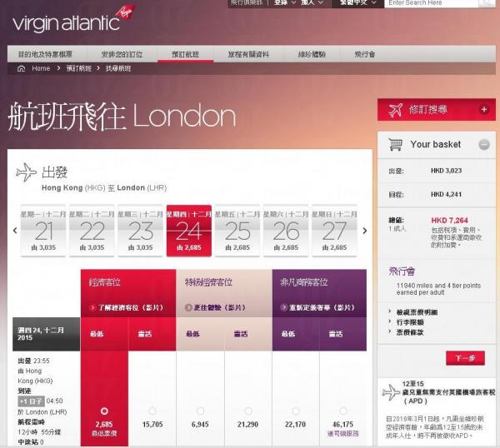500x448 pixels.
Task: Pick date 23 from 3,035
Action: (x=140, y=231)
